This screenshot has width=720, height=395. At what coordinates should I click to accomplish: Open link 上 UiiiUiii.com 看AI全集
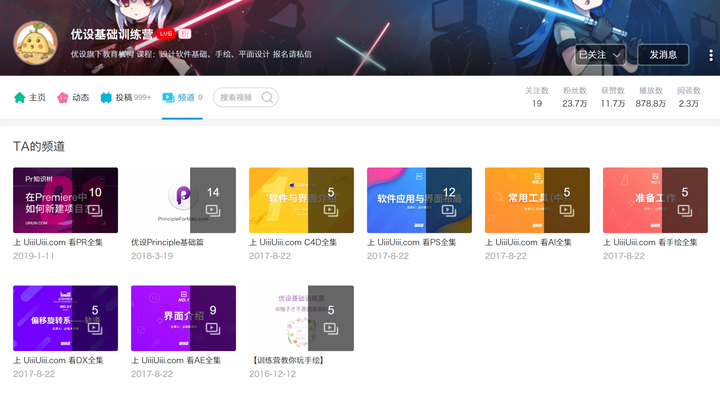click(528, 243)
